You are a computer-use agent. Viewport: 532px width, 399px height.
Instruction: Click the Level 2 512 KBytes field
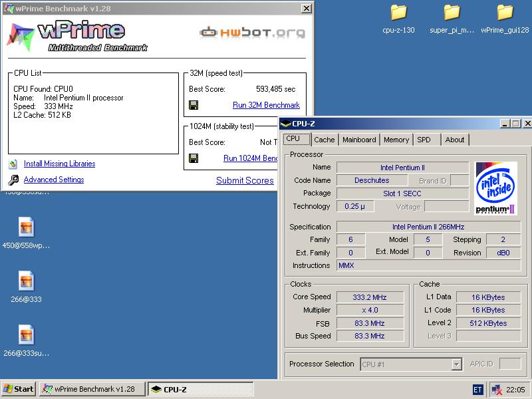coord(488,323)
